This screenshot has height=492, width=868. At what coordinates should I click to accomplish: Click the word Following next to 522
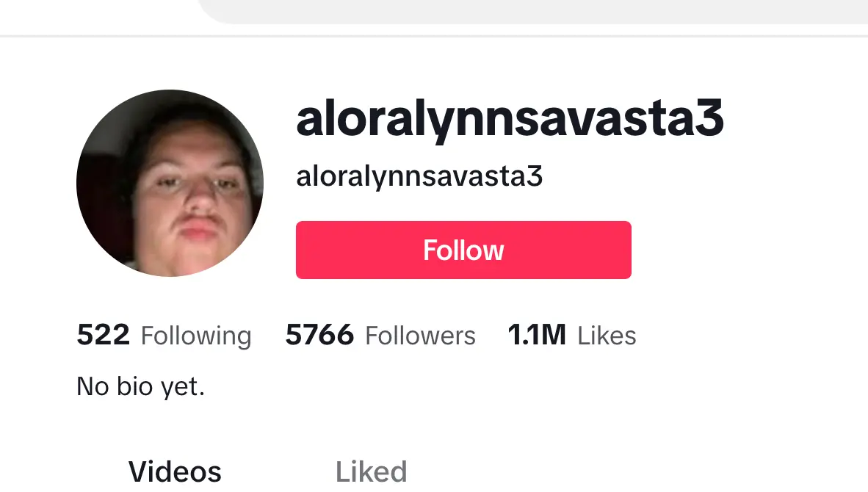pyautogui.click(x=196, y=336)
